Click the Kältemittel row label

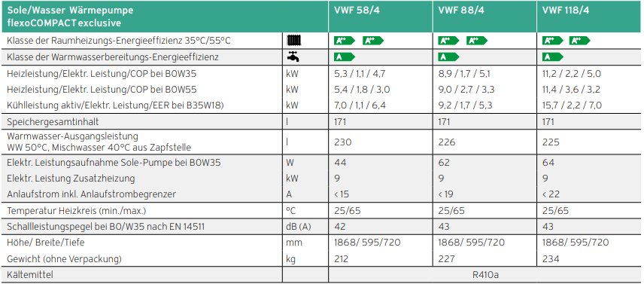point(30,274)
